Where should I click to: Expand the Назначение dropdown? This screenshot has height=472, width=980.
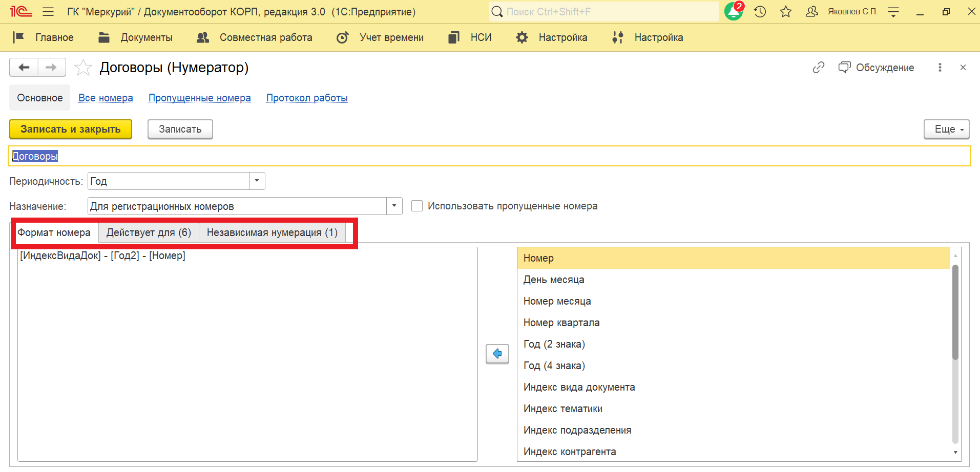394,206
